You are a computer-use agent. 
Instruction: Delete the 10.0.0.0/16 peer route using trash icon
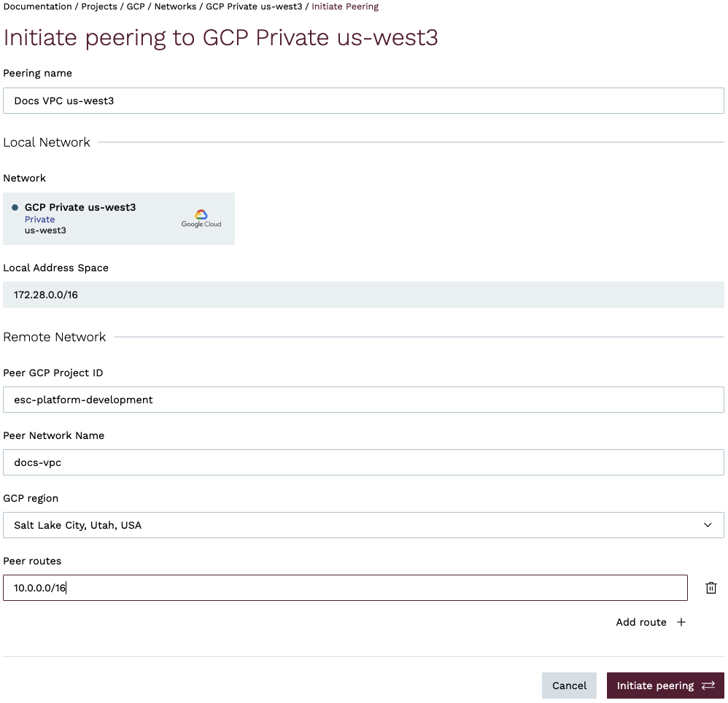pyautogui.click(x=711, y=588)
